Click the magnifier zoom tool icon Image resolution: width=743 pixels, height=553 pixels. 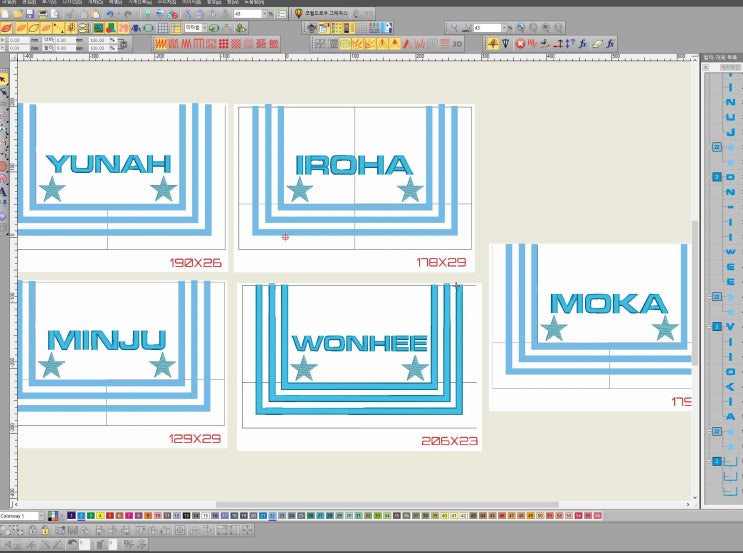pos(453,28)
